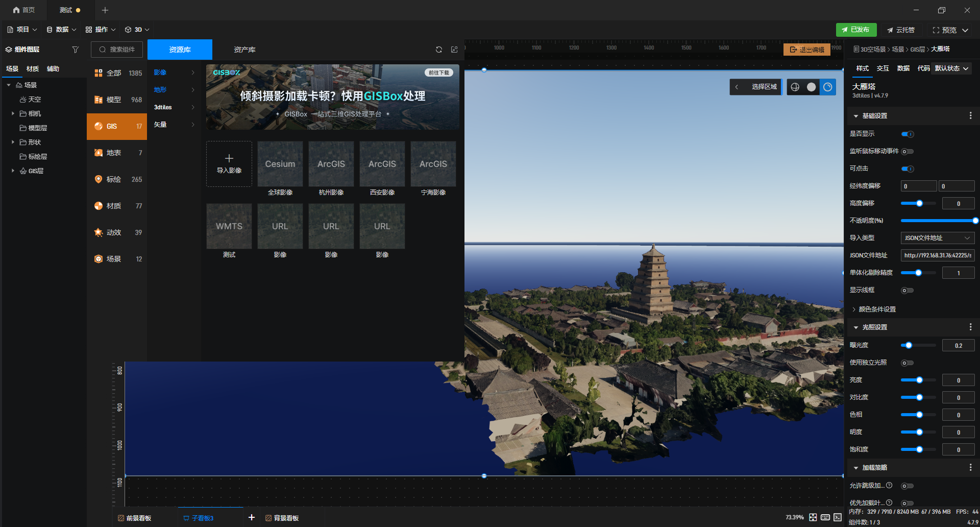The height and width of the screenshot is (527, 980).
Task: Click the fit-to-screen icon in status bar
Action: [x=813, y=517]
